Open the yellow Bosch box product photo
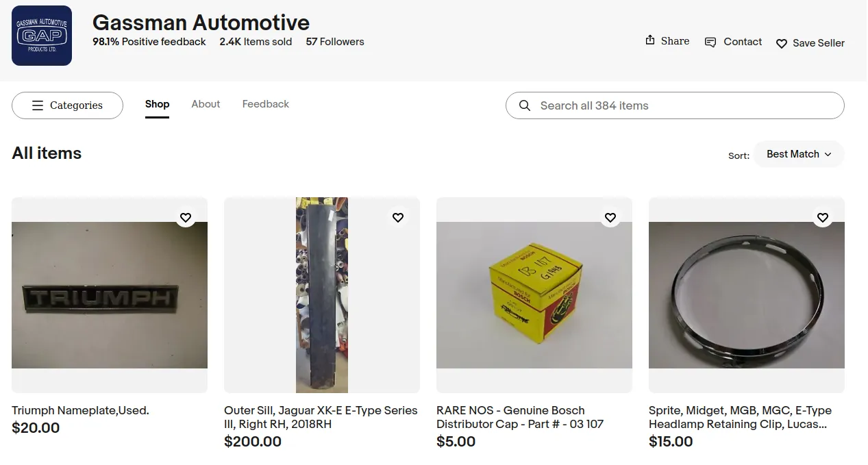Screen dimensions: 868x465 click(534, 295)
